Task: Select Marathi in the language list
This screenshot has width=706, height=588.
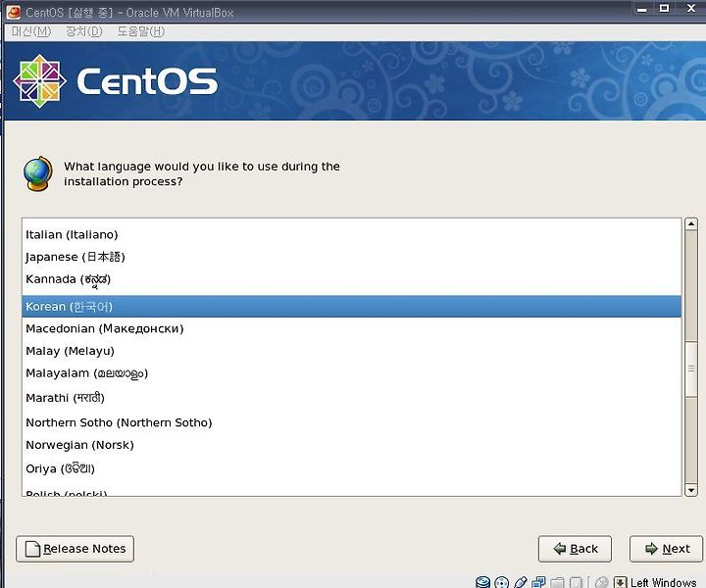Action: pyautogui.click(x=351, y=398)
